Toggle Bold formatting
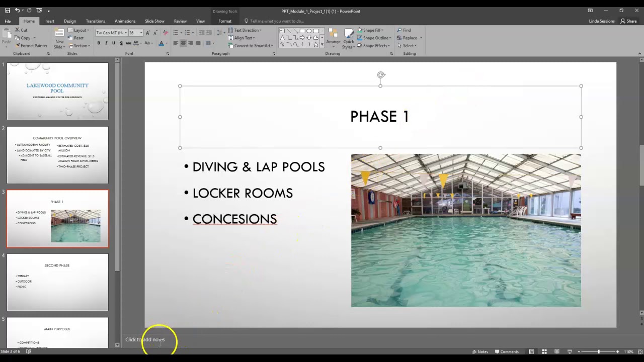 [99, 43]
